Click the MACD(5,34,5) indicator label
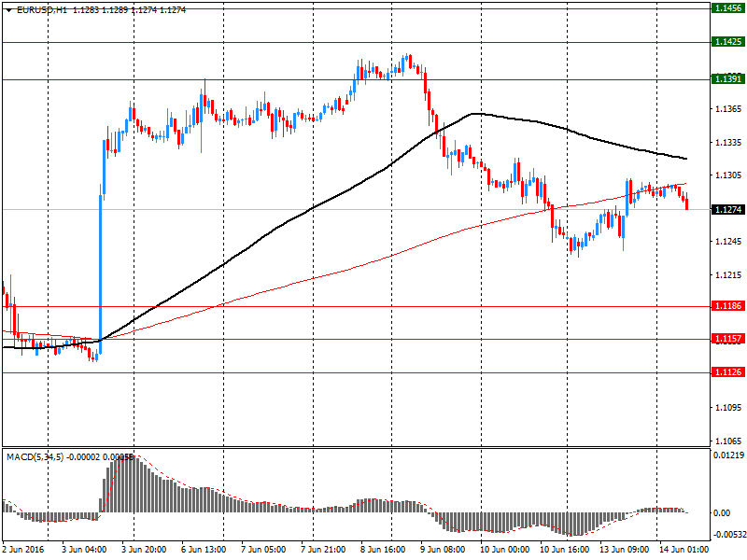This screenshot has height=560, width=747. click(35, 457)
